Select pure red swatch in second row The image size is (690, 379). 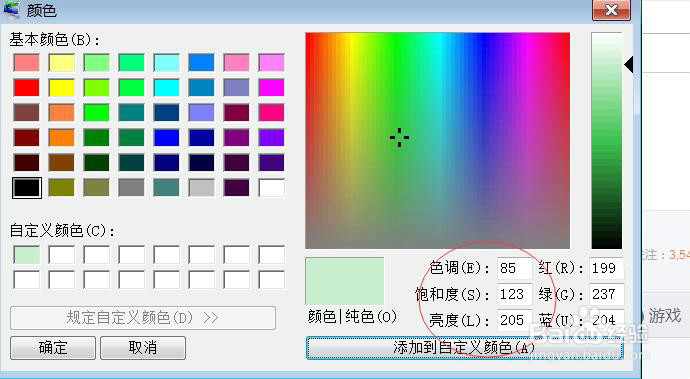click(x=26, y=88)
